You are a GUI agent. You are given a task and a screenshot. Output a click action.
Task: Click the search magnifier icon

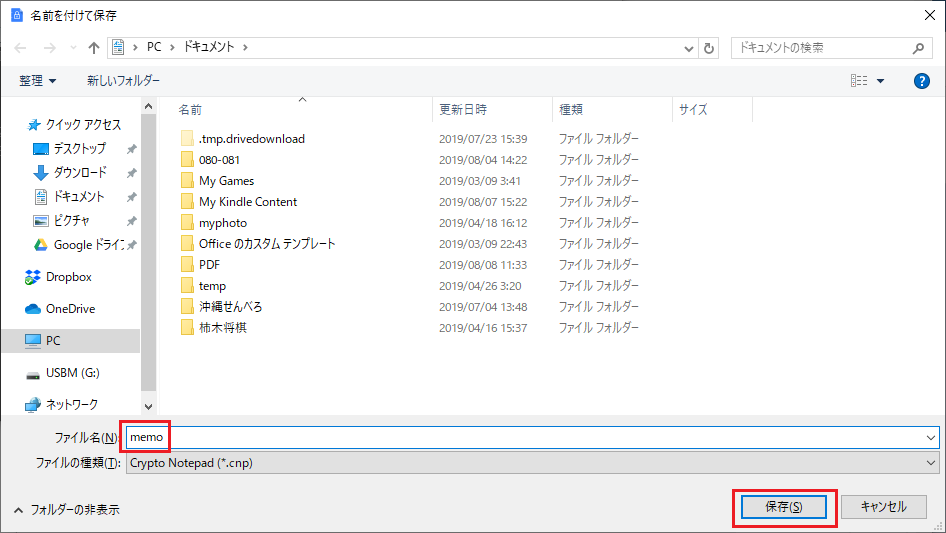[x=918, y=48]
